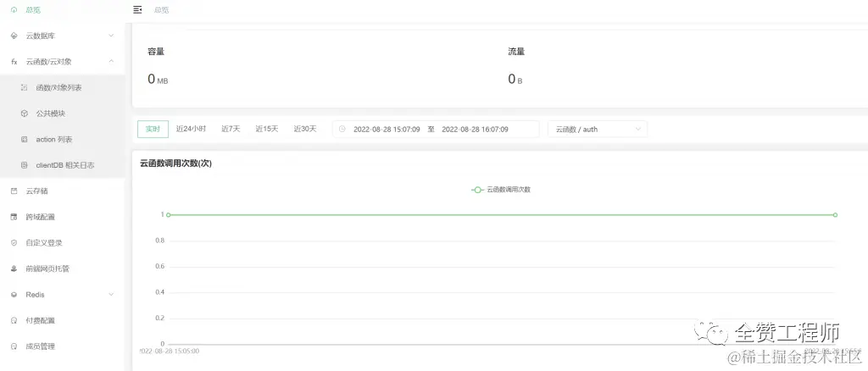
Task: Click the 公共模块 cube icon
Action: (24, 114)
